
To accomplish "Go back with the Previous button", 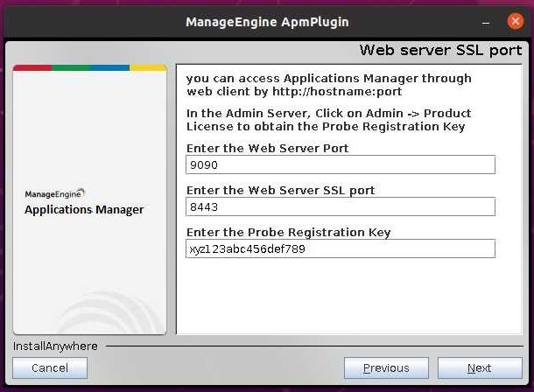I will (x=386, y=368).
